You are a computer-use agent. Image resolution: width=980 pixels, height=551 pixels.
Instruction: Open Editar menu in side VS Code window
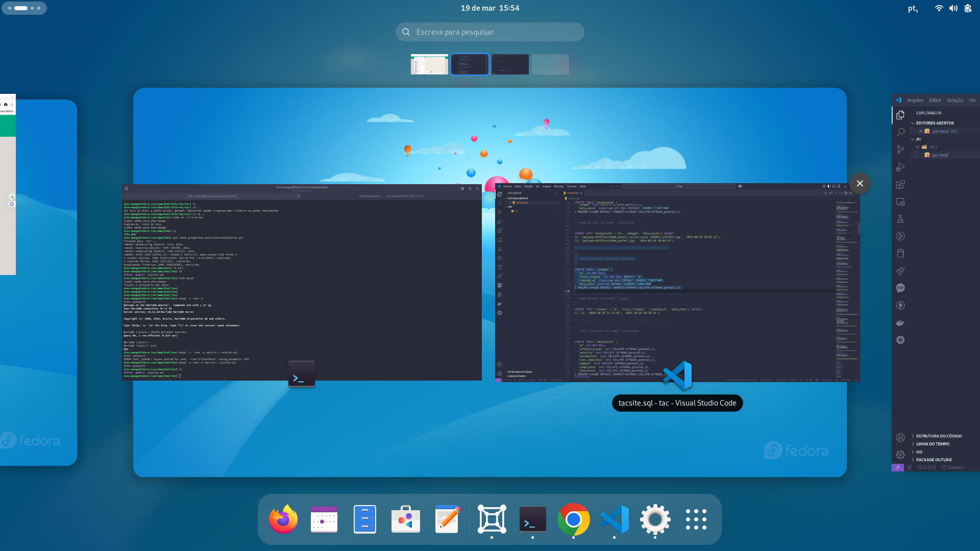click(935, 100)
